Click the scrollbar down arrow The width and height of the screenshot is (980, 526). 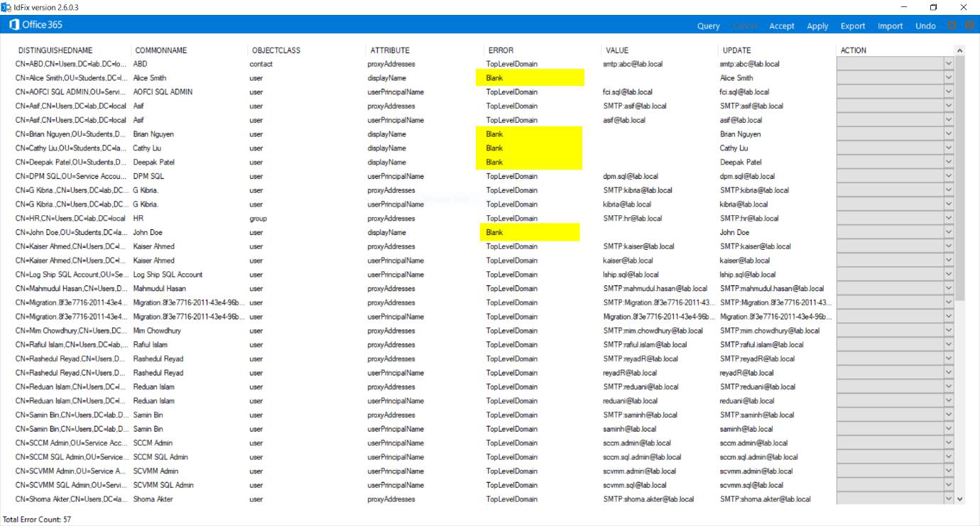click(960, 499)
